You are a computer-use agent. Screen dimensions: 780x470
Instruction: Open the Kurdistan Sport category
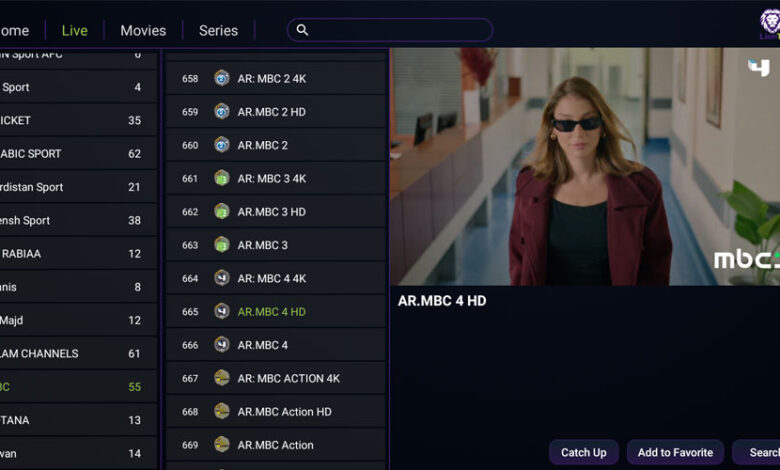tap(79, 187)
